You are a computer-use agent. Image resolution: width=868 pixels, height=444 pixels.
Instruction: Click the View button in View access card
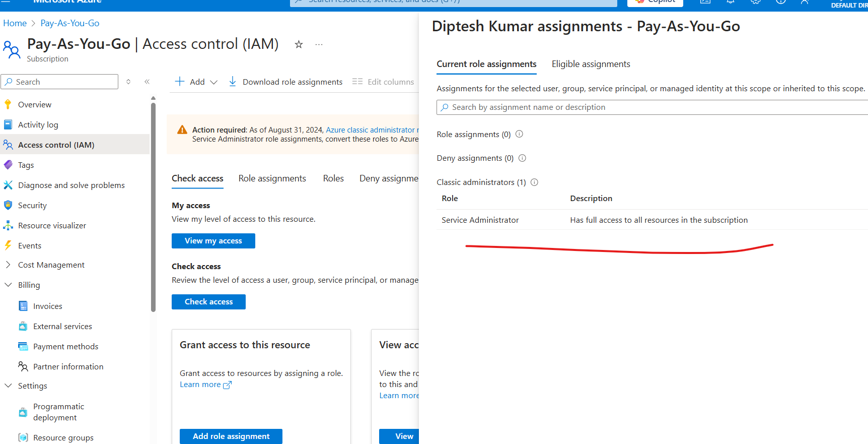pos(399,436)
